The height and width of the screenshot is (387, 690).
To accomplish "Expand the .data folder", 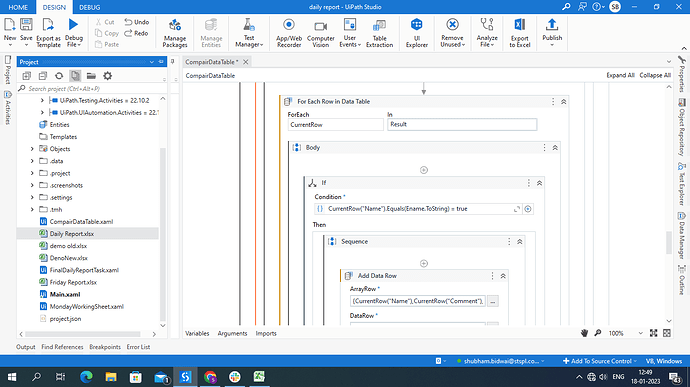I will [32, 161].
